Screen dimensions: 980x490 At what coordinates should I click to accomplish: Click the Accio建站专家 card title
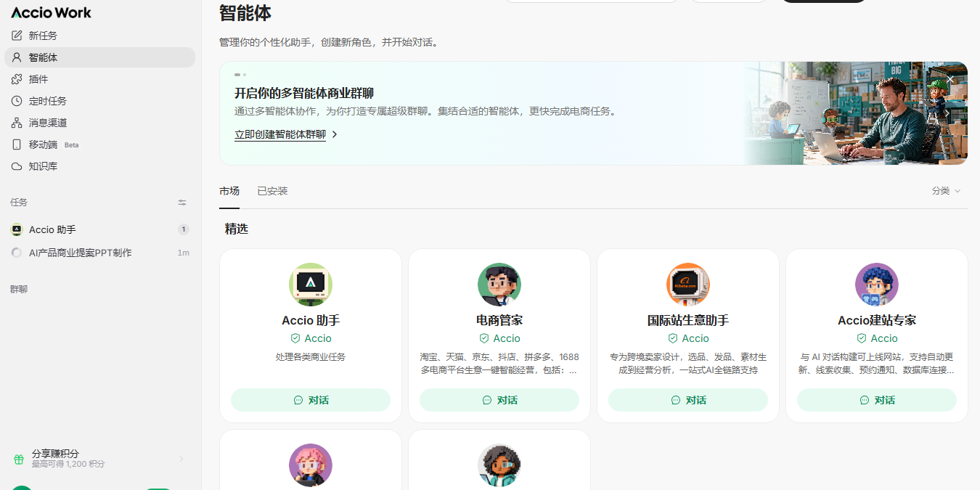click(877, 320)
